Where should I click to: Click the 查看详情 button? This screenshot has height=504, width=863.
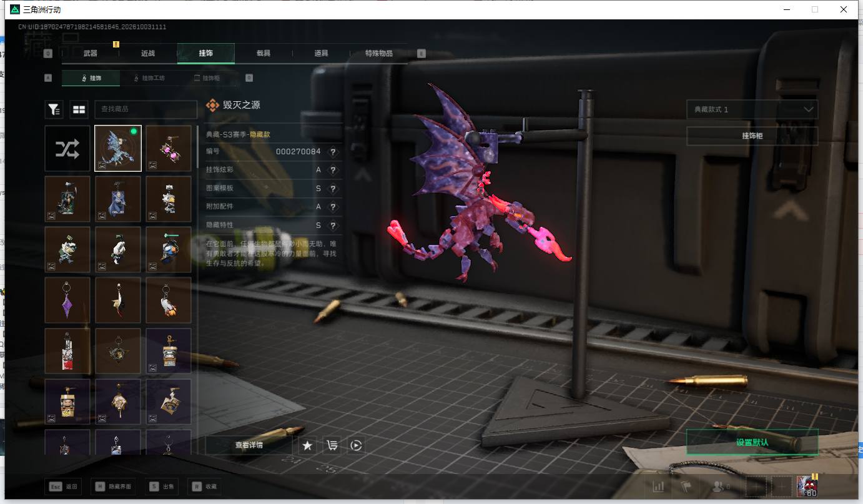point(249,445)
